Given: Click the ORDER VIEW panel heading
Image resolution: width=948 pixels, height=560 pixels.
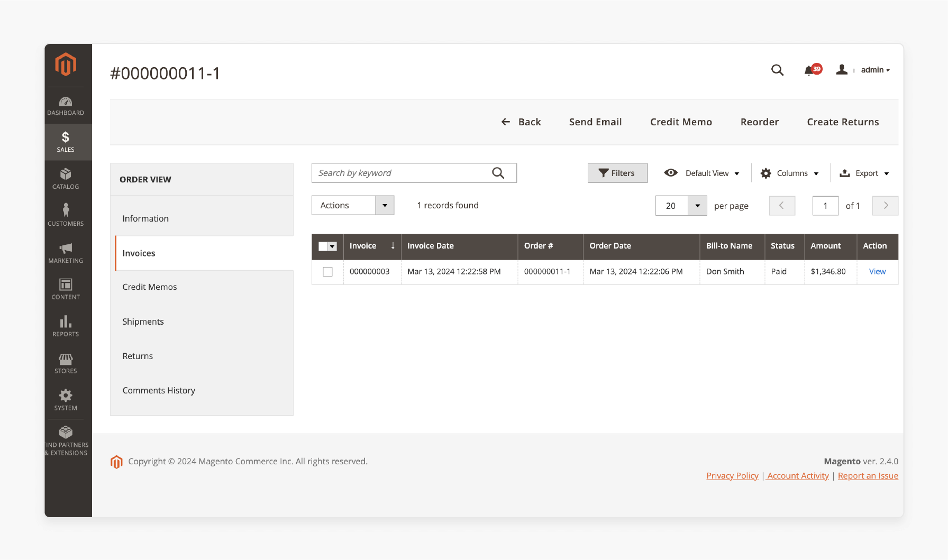Looking at the screenshot, I should (x=145, y=180).
